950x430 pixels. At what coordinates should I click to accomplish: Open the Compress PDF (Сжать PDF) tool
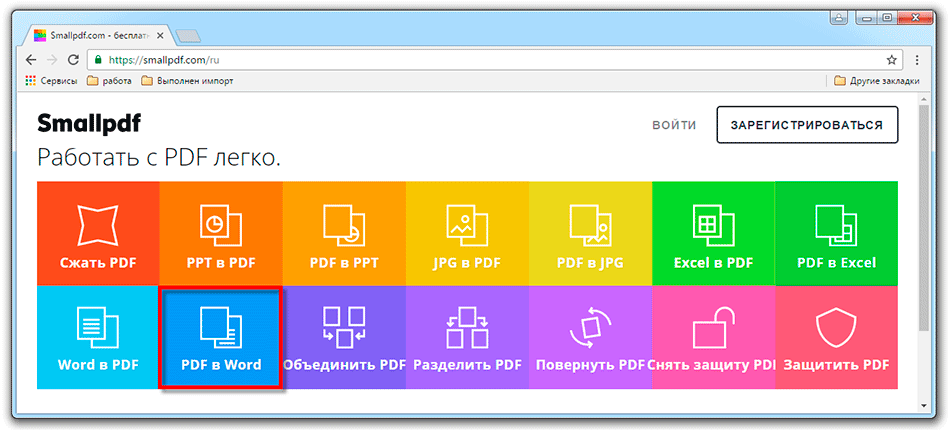click(x=98, y=233)
